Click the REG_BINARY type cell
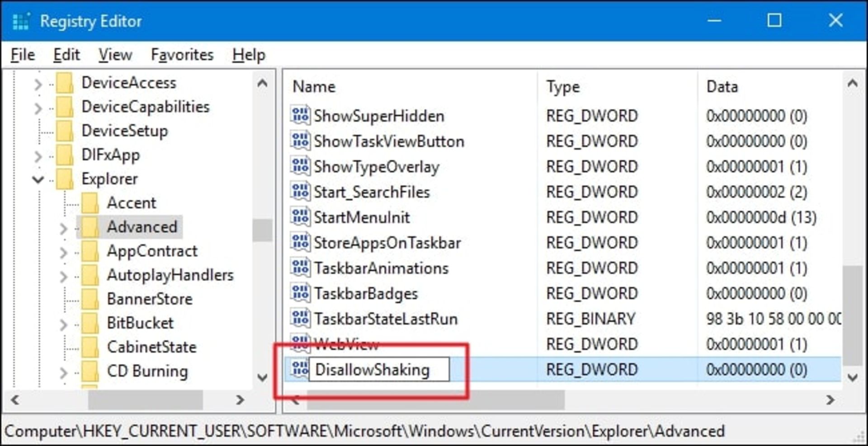The height and width of the screenshot is (446, 868). [x=591, y=319]
